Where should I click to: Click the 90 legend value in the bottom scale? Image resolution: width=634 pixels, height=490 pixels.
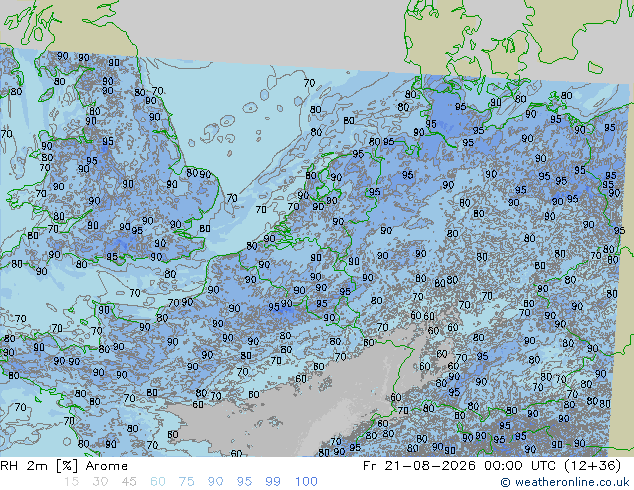click(x=215, y=482)
